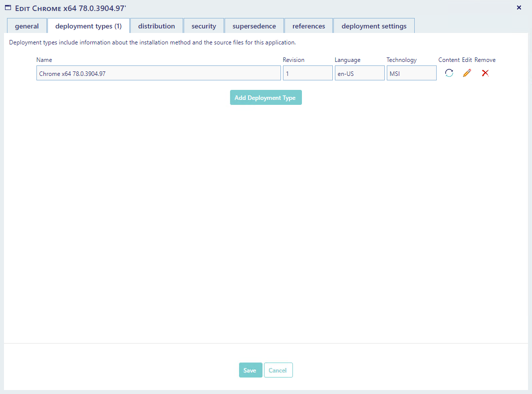Click the window icon beside the dialog title
This screenshot has width=532, height=394.
point(8,8)
